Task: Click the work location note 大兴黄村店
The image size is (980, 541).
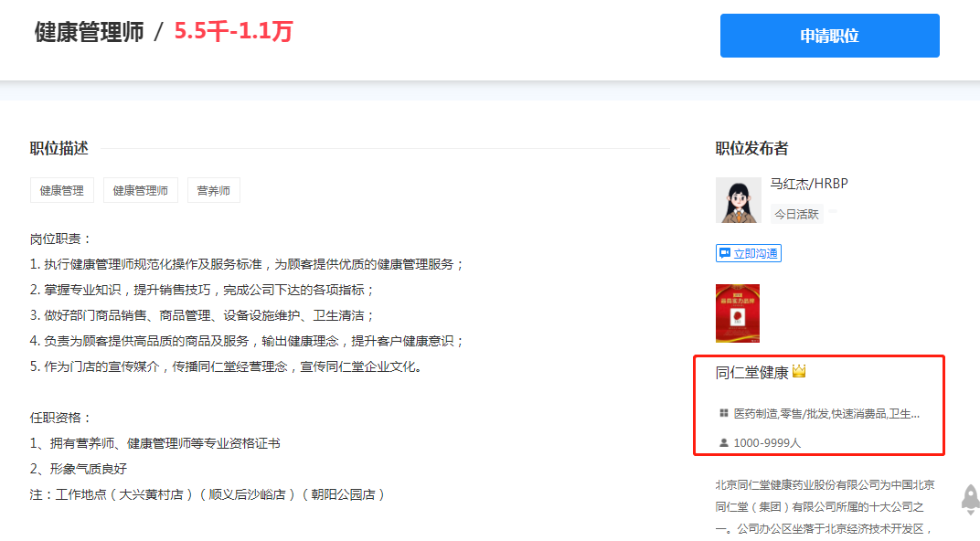Action: tap(207, 494)
